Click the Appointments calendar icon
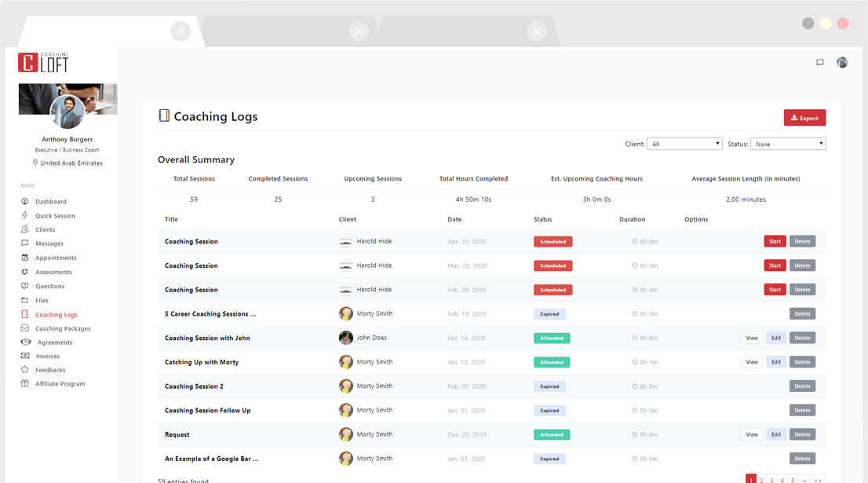The height and width of the screenshot is (483, 868). (25, 258)
